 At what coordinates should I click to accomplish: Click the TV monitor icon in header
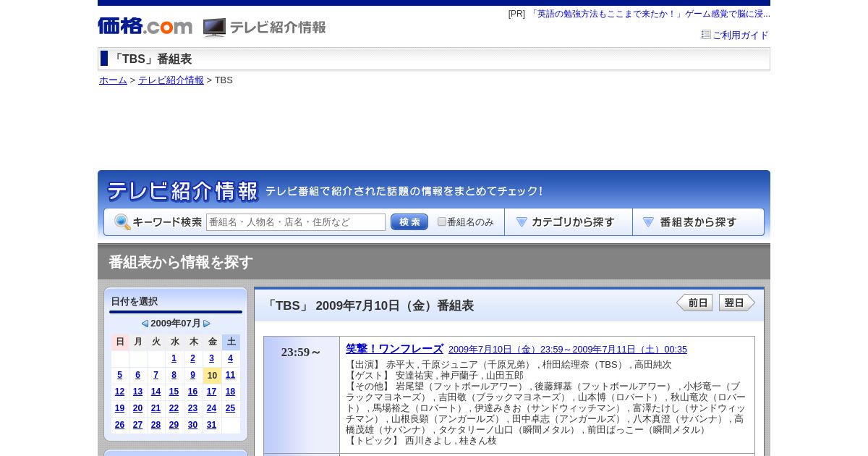click(x=214, y=28)
